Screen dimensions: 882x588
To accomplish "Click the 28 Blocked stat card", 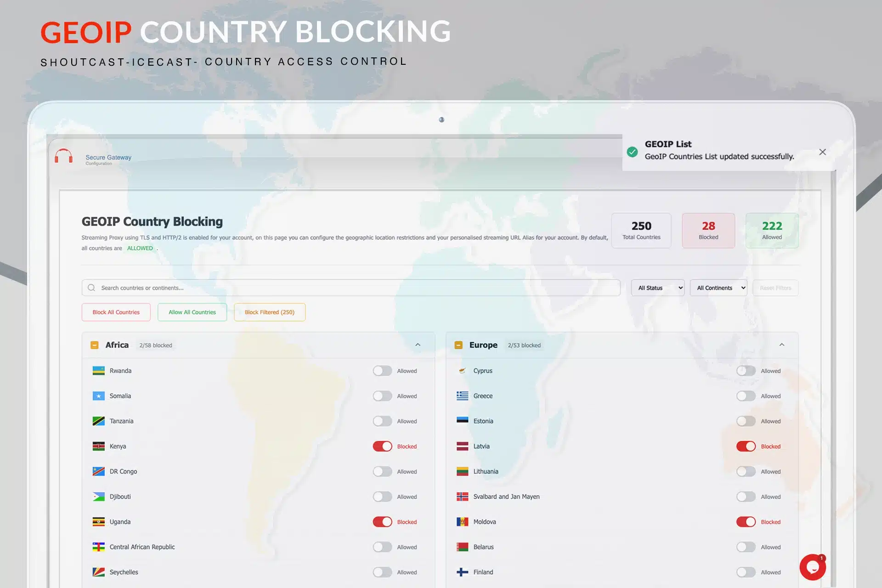I will (x=708, y=231).
